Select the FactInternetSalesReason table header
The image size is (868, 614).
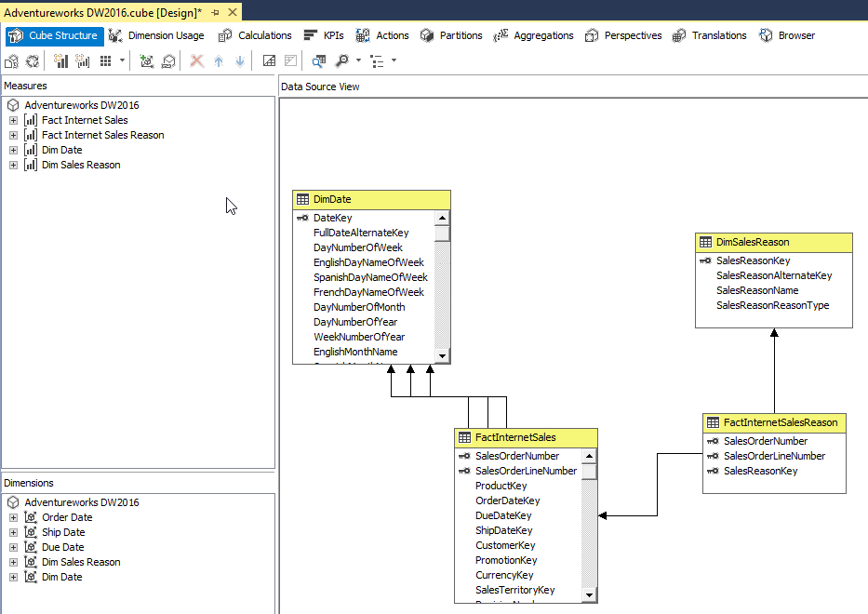[x=774, y=422]
